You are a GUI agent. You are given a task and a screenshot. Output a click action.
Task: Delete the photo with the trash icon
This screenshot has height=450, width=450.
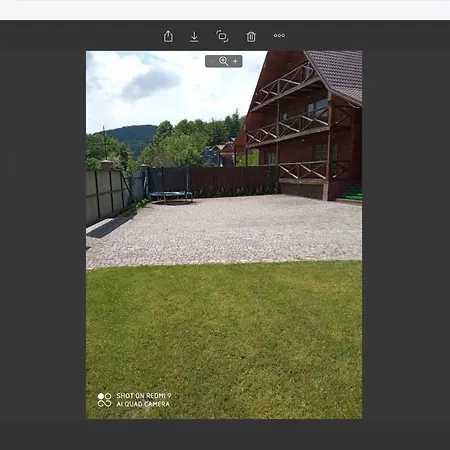click(x=251, y=36)
